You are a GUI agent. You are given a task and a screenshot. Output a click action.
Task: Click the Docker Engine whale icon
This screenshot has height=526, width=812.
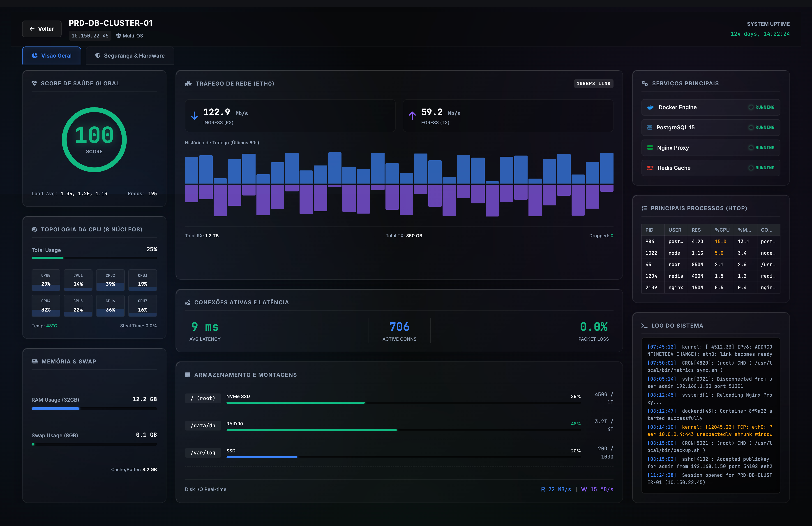[651, 107]
